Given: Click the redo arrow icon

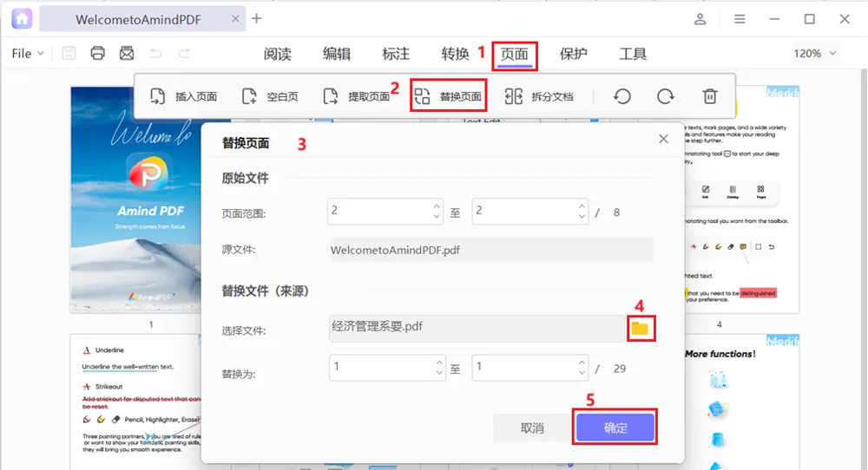Looking at the screenshot, I should [184, 53].
